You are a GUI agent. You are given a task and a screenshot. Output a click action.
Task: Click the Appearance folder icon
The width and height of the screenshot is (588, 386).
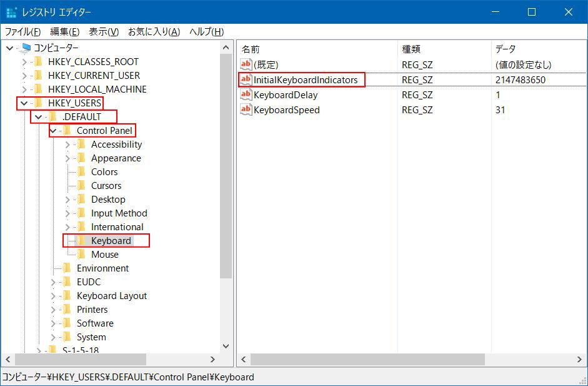[81, 158]
